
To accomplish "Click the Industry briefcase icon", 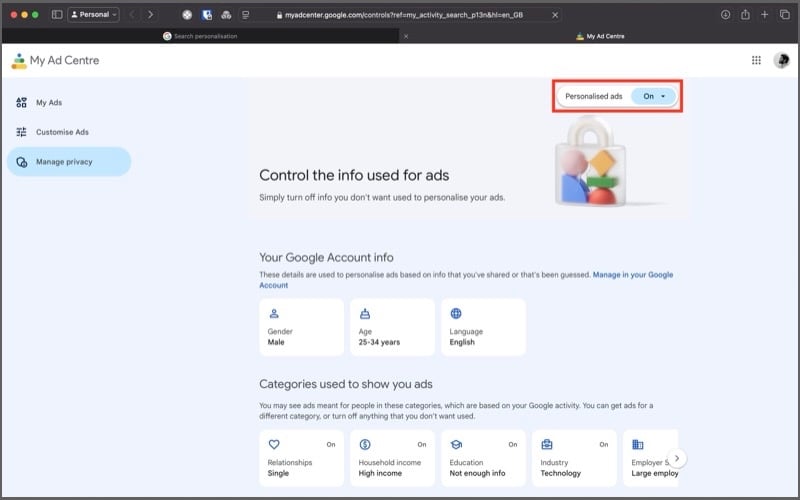I will [x=547, y=444].
